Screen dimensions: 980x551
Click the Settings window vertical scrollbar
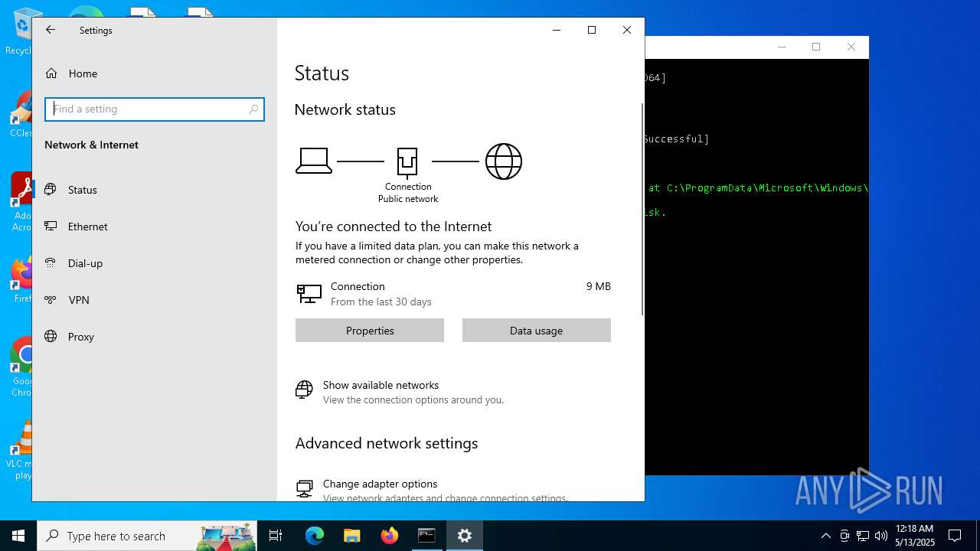click(642, 208)
